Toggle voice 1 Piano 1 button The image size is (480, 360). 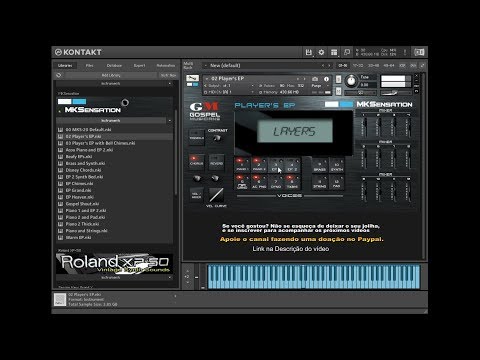[242, 165]
